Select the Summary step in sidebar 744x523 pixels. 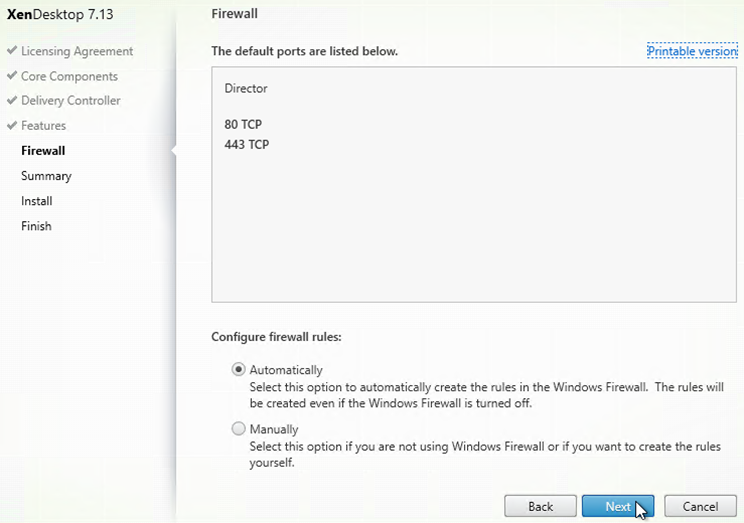click(46, 176)
